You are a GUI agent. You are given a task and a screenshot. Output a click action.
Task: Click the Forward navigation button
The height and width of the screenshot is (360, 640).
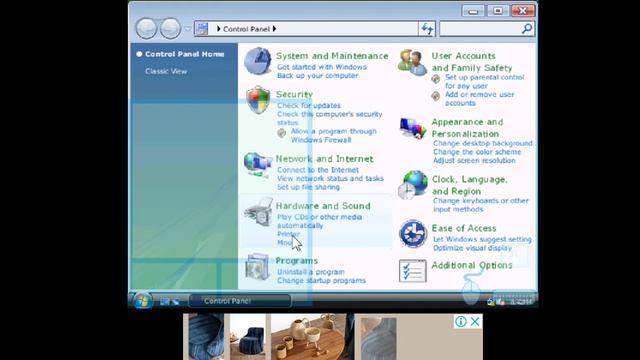click(170, 29)
